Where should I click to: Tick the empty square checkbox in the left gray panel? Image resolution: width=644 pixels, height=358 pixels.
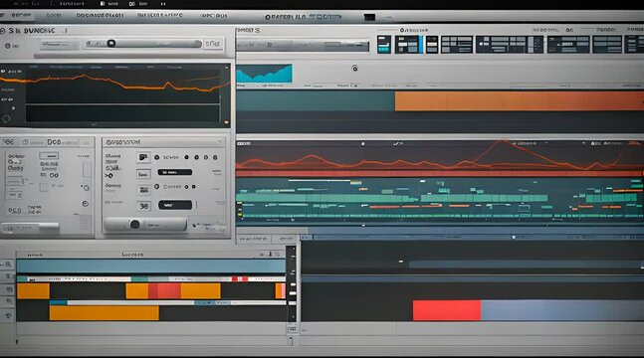tap(44, 187)
